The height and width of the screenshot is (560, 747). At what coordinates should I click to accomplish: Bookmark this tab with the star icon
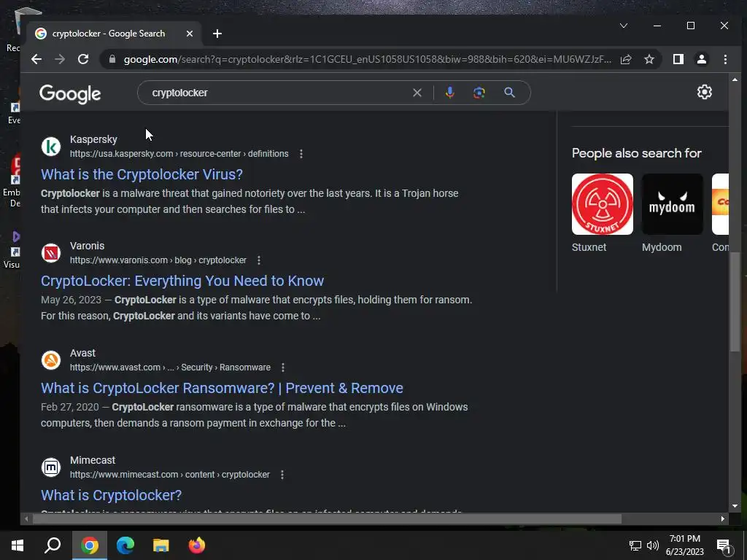coord(649,59)
